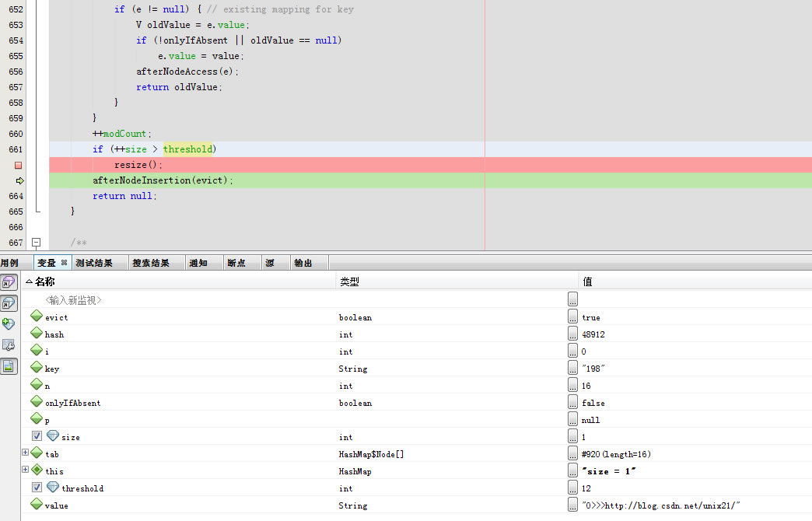Screen dimensions: 812x521
Task: Switch to the 用例 tab
Action: [9, 263]
